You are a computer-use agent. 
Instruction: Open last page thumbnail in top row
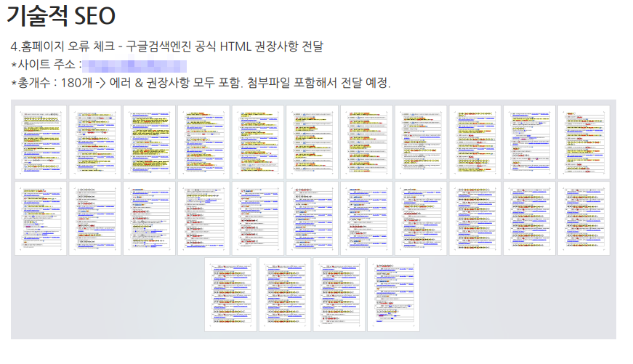pos(584,142)
